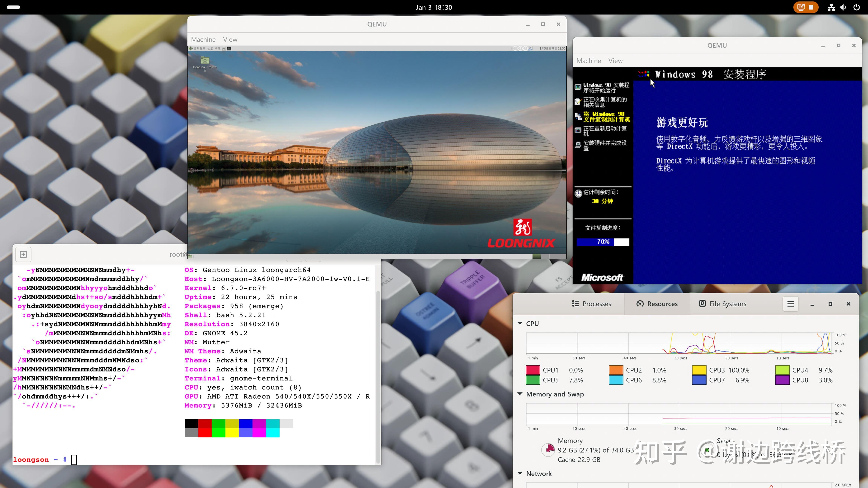The image size is (868, 488).
Task: Open Machine menu in Loongnix QEMU window
Action: tap(203, 39)
